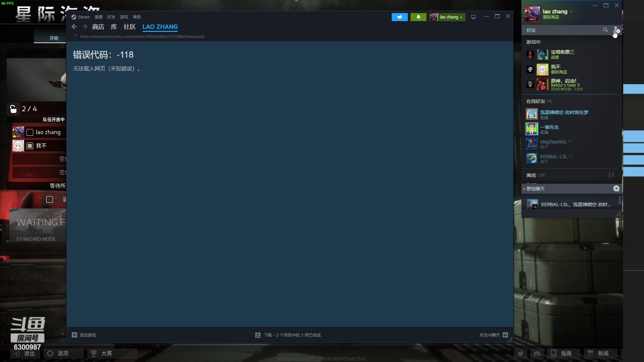Click the add game plus icon
Screen dimensions: 644x362
point(74,335)
